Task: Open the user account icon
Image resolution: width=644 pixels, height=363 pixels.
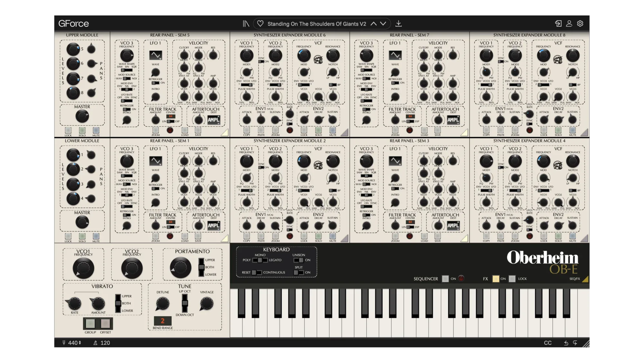Action: click(569, 24)
